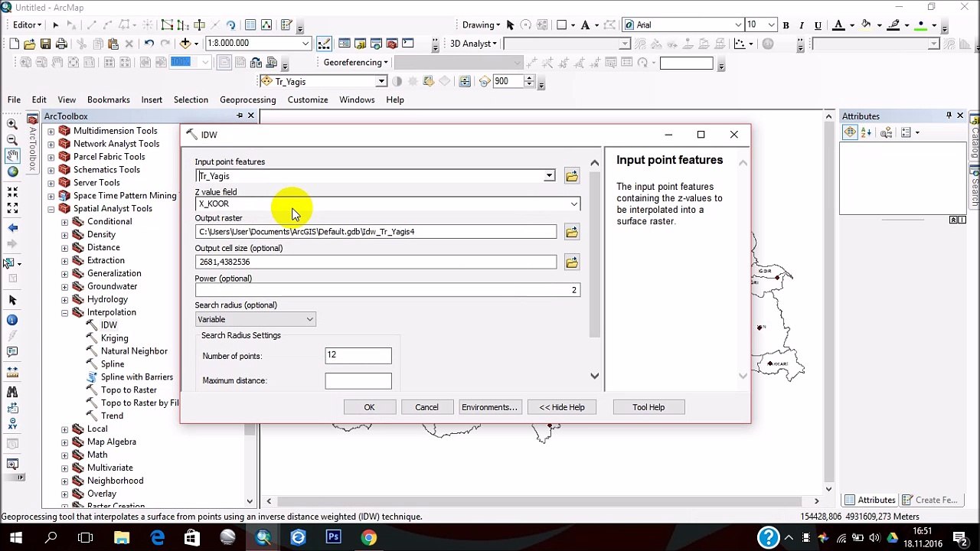Select the Identify tool
980x551 pixels.
[12, 320]
